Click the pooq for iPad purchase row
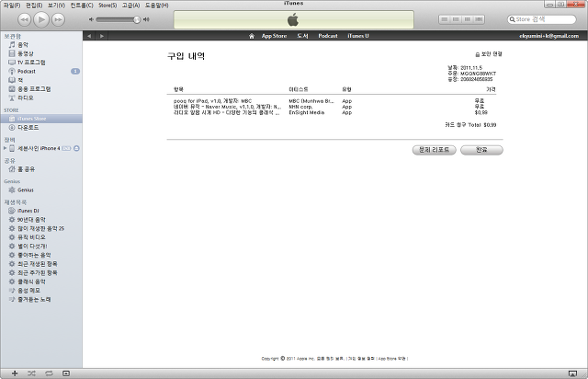Viewport: 588px width, 379px height. point(334,101)
